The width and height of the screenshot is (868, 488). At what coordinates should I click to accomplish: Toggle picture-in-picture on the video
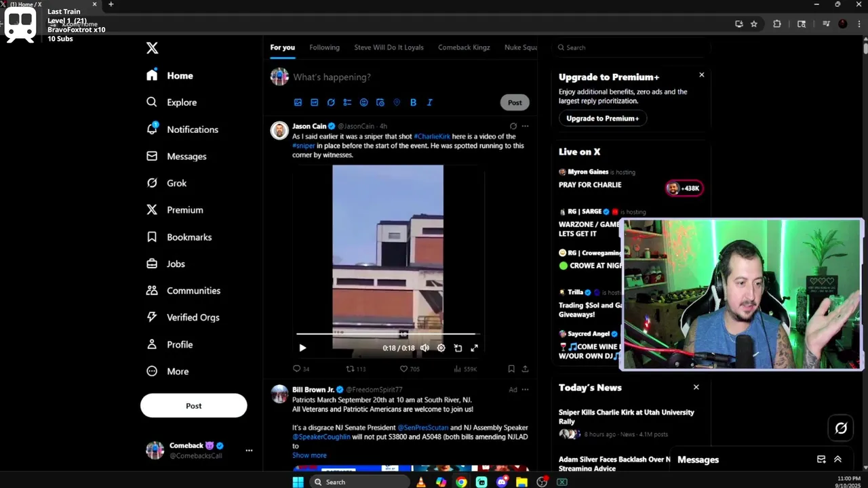coord(458,348)
